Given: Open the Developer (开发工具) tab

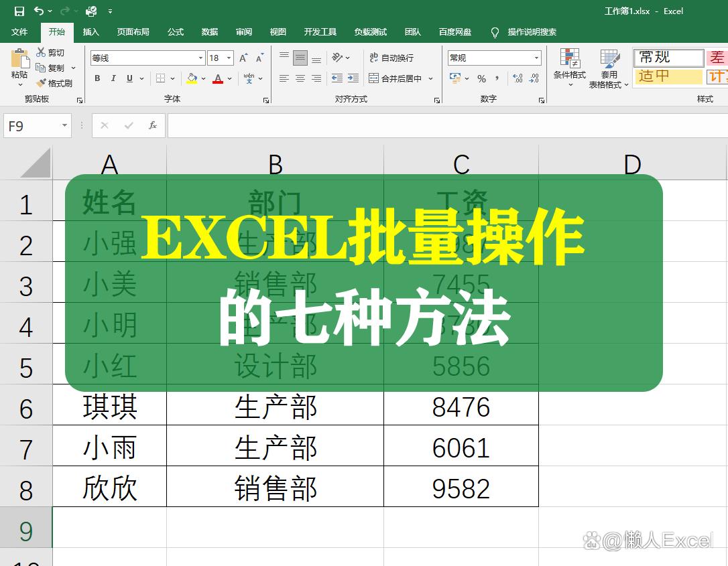Looking at the screenshot, I should [320, 32].
